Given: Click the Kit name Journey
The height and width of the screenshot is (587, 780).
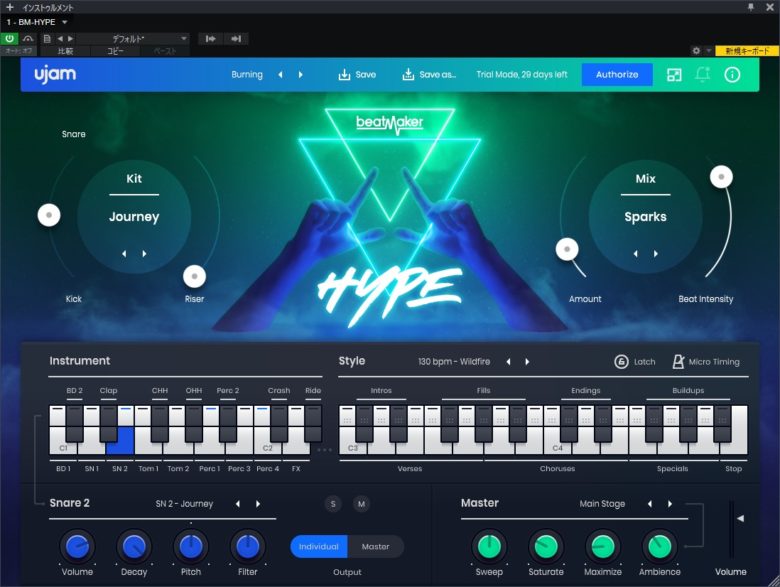Looking at the screenshot, I should (134, 217).
